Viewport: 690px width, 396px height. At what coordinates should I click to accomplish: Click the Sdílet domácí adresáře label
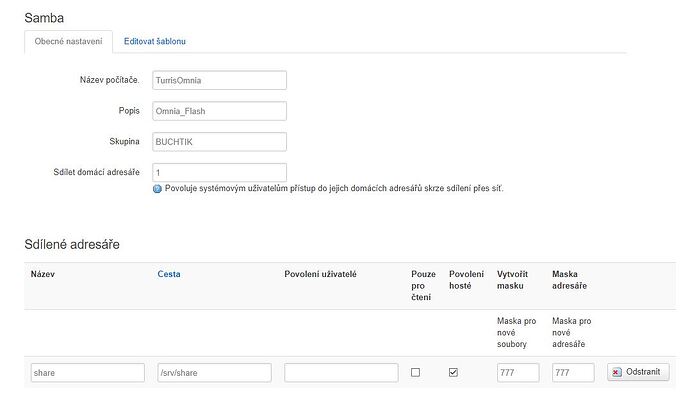click(x=96, y=172)
